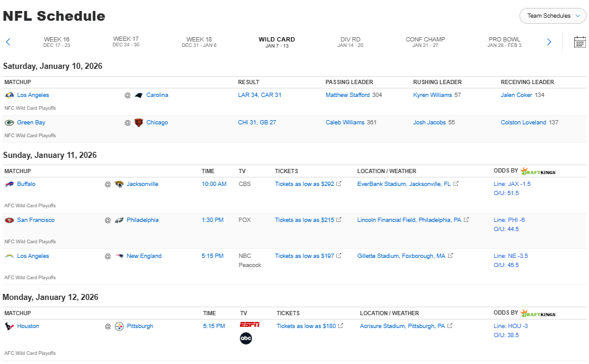
Task: Switch to the Div RD tab
Action: pos(350,41)
